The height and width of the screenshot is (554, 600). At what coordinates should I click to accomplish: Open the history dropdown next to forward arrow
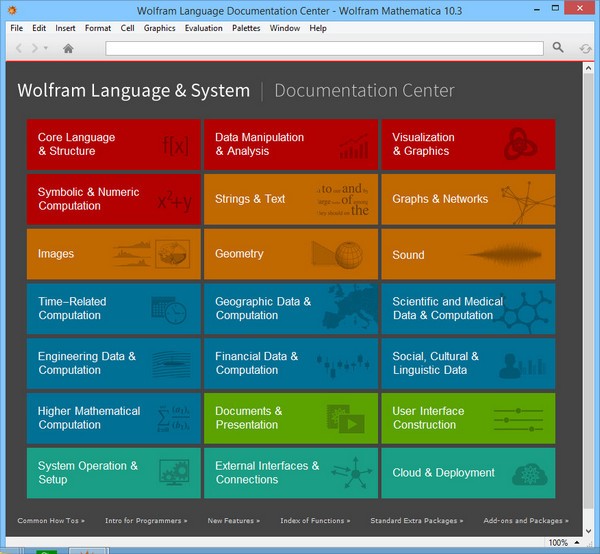47,48
